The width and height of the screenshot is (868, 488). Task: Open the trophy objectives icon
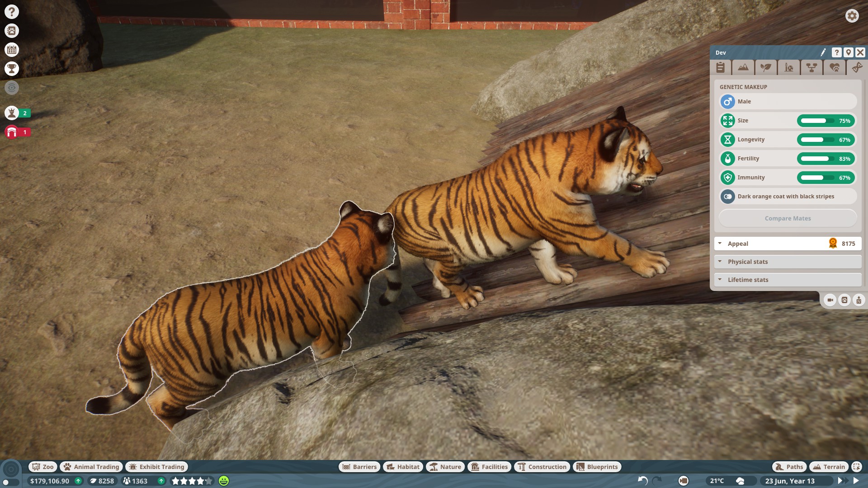pyautogui.click(x=12, y=69)
